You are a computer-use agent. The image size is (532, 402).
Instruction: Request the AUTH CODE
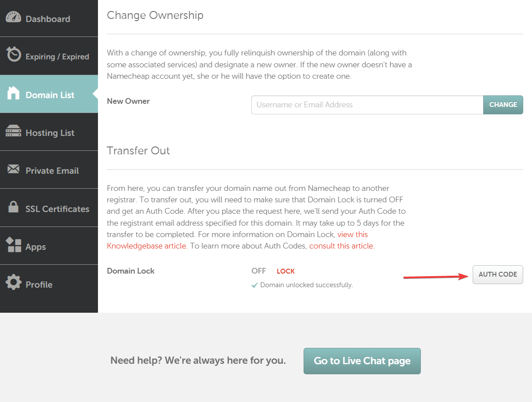pos(498,274)
